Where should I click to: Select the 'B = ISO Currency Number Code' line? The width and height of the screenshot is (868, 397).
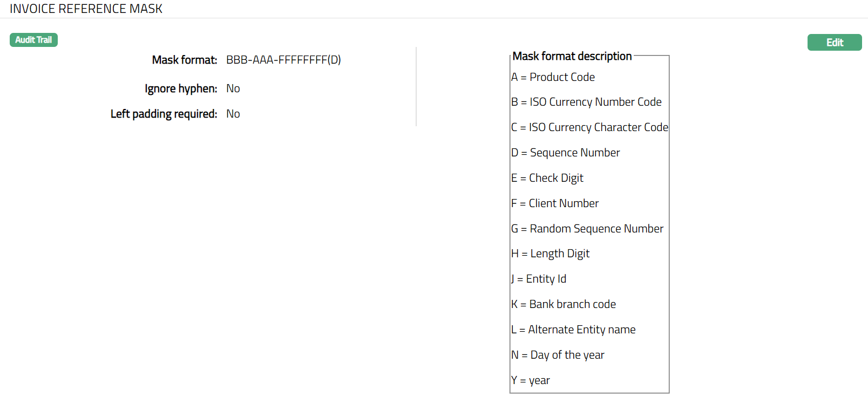586,102
